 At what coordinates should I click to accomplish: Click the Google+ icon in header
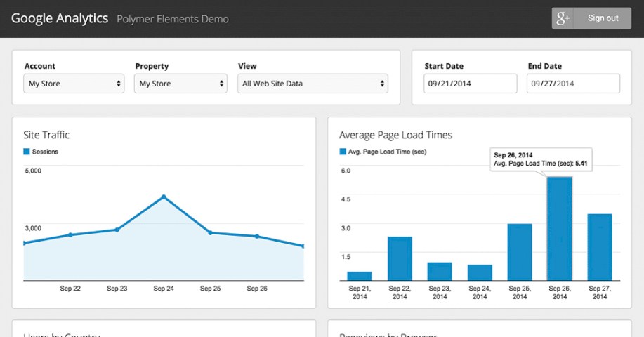(563, 18)
